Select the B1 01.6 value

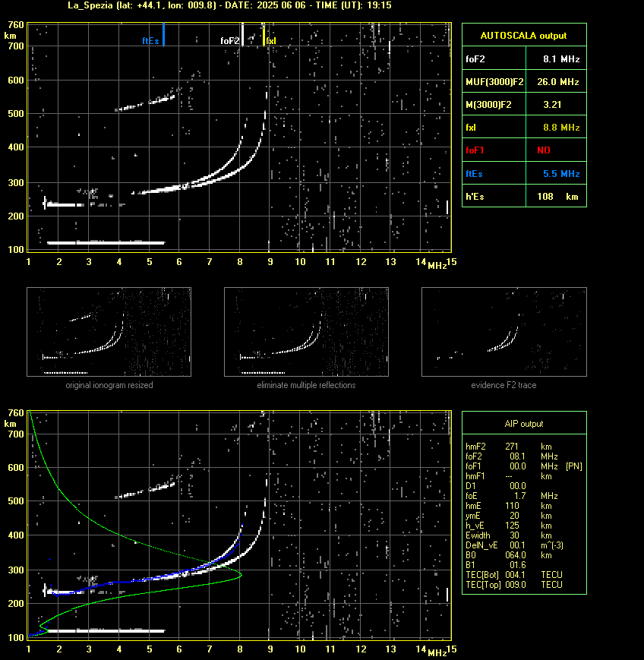[x=518, y=565]
